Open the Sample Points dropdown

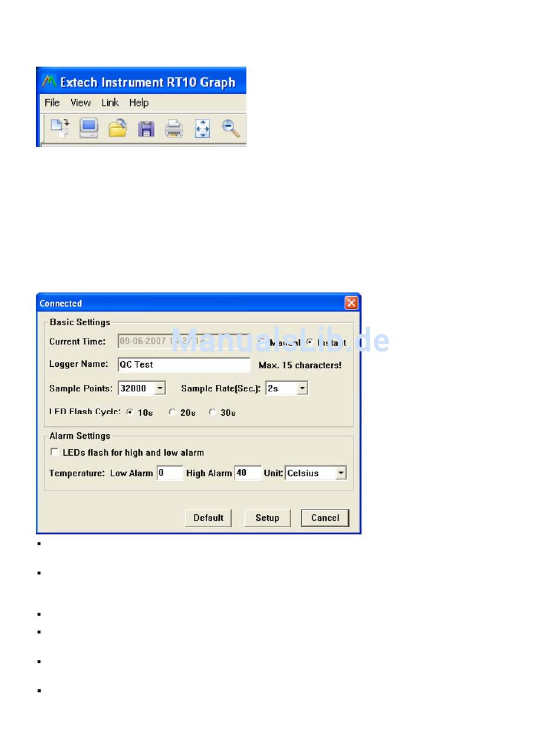(x=160, y=388)
